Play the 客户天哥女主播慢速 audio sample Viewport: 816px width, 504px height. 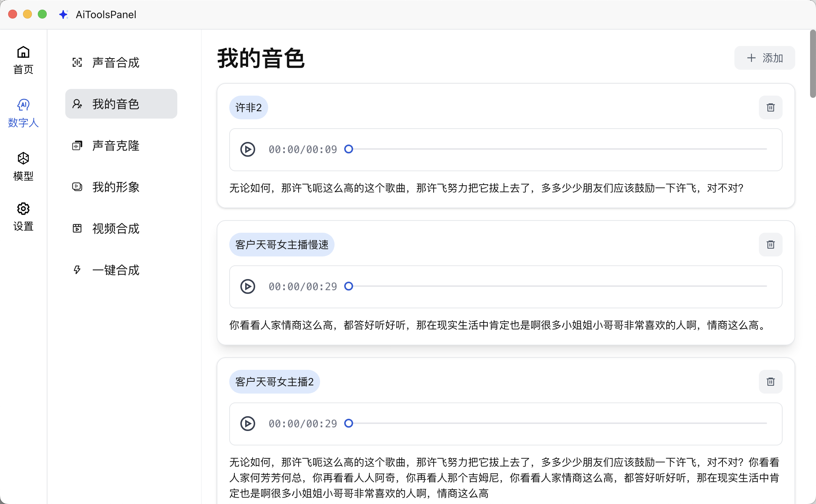pyautogui.click(x=248, y=286)
